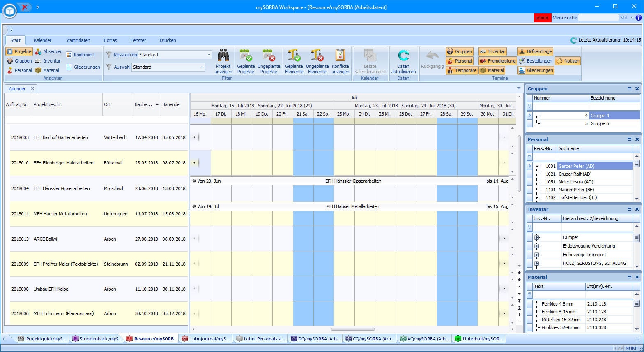This screenshot has height=352, width=644.
Task: Expand the Dumper inventory tree node
Action: click(536, 237)
